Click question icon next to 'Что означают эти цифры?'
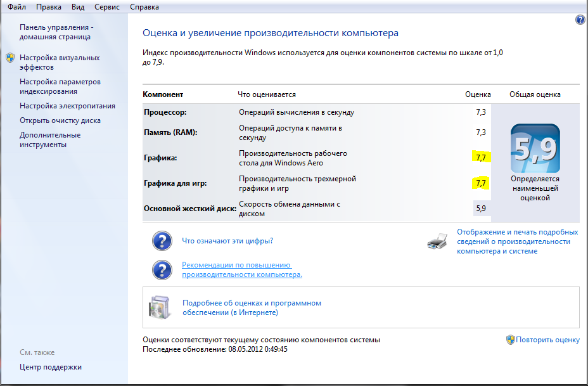Screen dimensions: 588x386 pyautogui.click(x=162, y=241)
